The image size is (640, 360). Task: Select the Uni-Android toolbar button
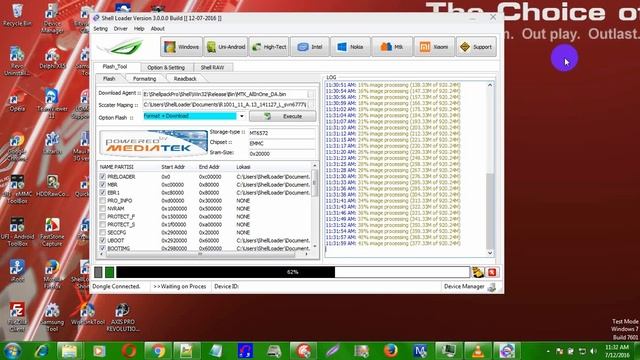tap(226, 47)
